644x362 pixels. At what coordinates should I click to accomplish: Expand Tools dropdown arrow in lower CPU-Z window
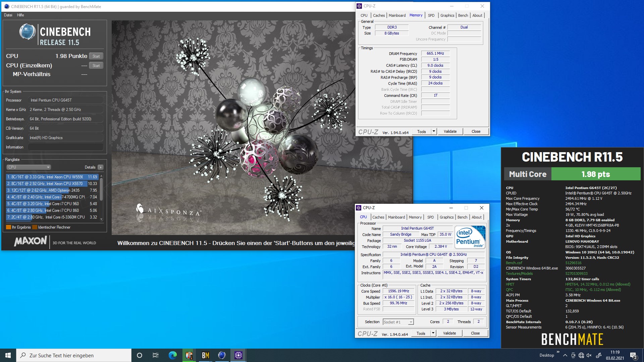tap(433, 334)
